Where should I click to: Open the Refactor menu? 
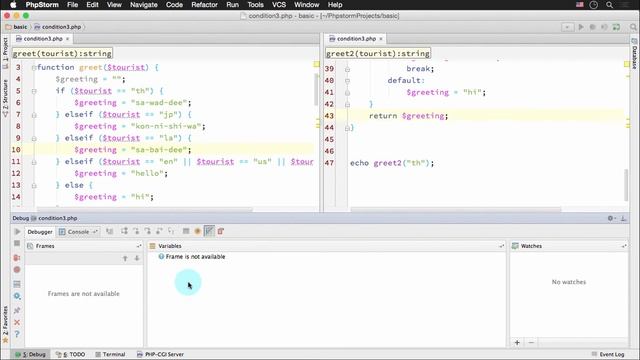[x=204, y=5]
